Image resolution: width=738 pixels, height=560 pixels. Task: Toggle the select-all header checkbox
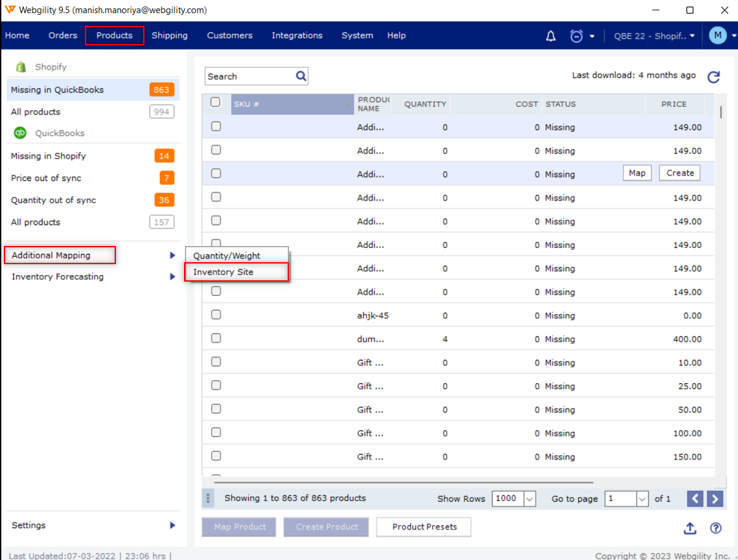(216, 102)
